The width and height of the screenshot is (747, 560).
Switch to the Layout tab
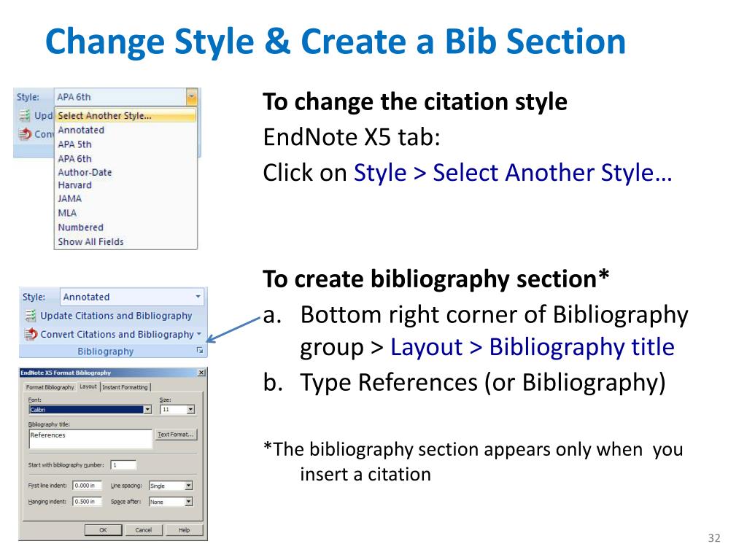point(88,386)
